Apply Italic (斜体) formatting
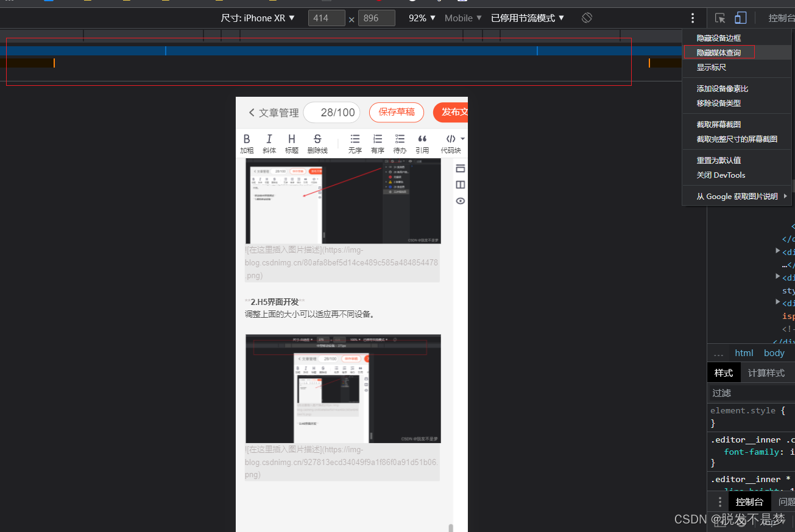 [269, 139]
